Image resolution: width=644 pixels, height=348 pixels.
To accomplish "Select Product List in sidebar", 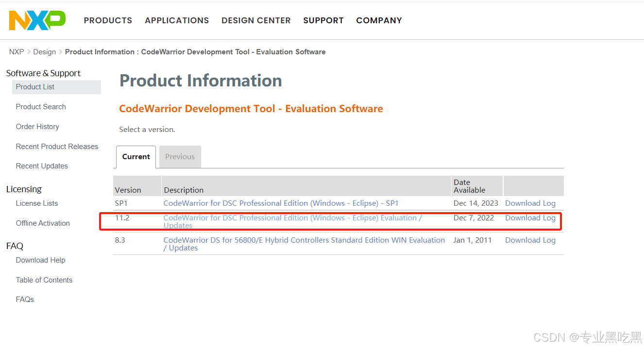I will click(x=56, y=87).
